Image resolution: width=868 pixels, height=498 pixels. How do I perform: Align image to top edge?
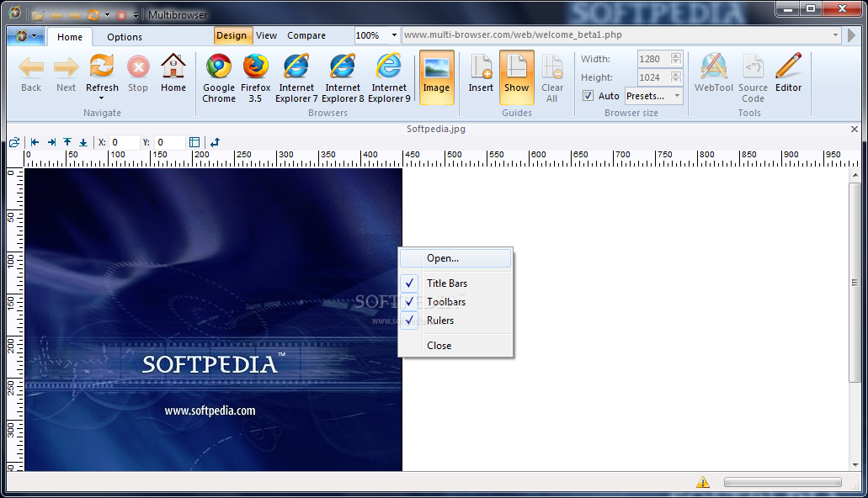tap(67, 142)
